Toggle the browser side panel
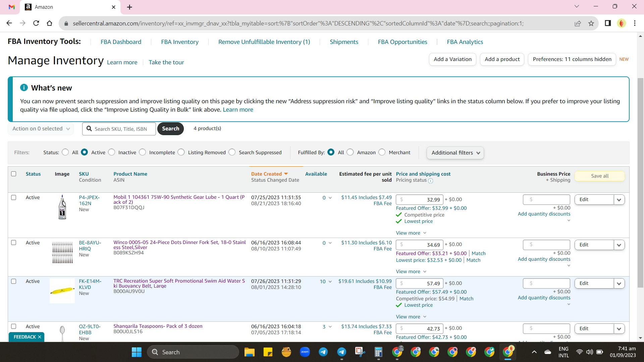This screenshot has width=644, height=362. (608, 23)
